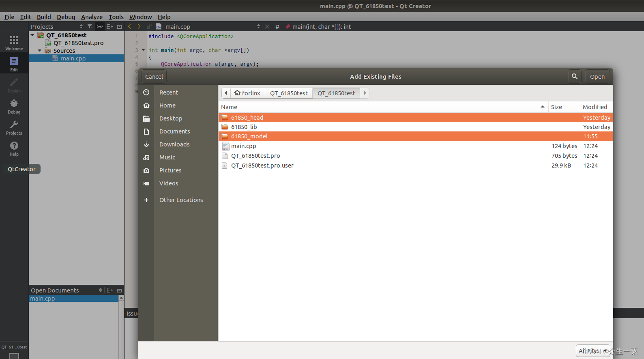
Task: Sort files by Size column
Action: pyautogui.click(x=564, y=107)
